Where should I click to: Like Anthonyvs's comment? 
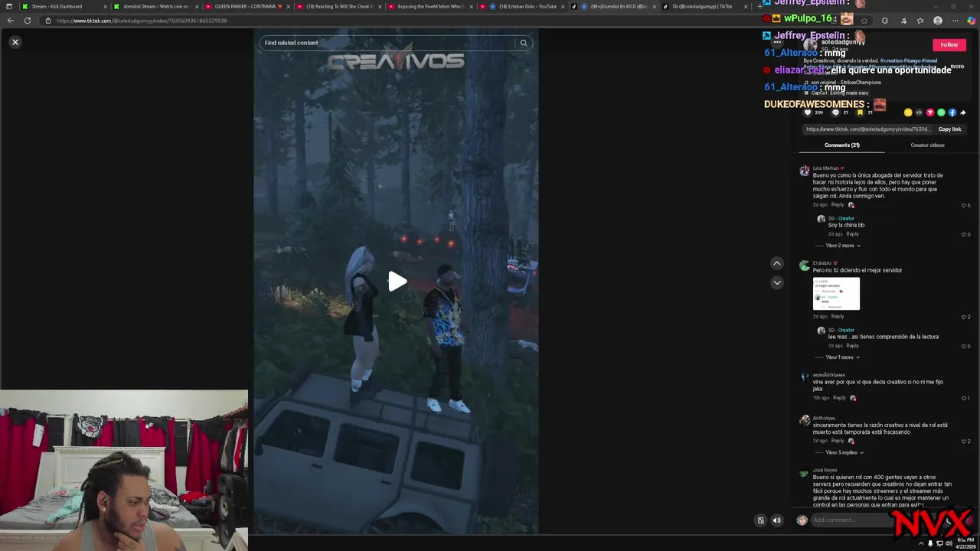965,442
